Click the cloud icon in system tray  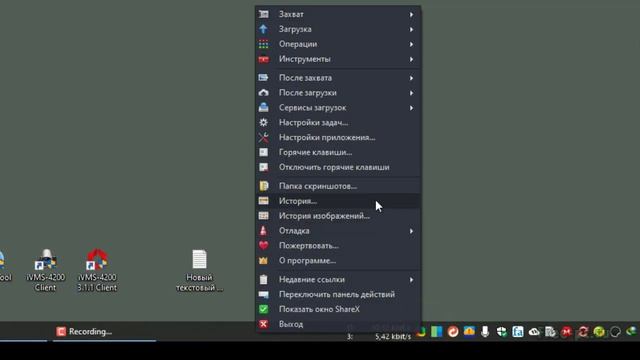[534, 332]
